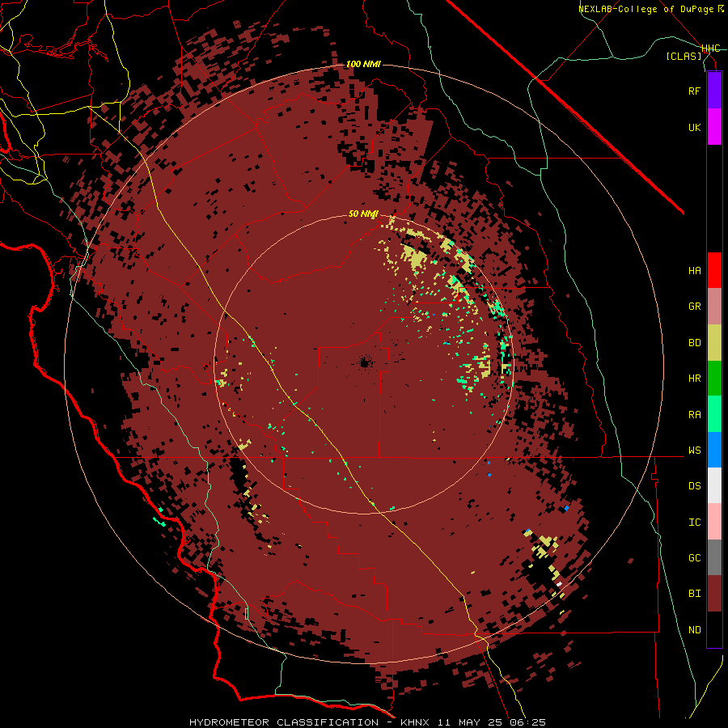Click the [CLAS] units label

click(684, 57)
